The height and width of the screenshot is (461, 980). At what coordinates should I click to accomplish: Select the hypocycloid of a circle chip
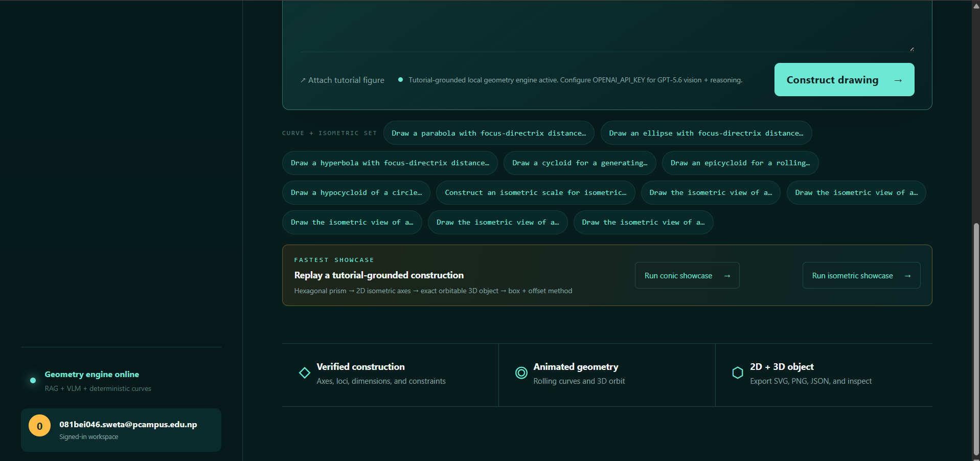click(x=356, y=192)
